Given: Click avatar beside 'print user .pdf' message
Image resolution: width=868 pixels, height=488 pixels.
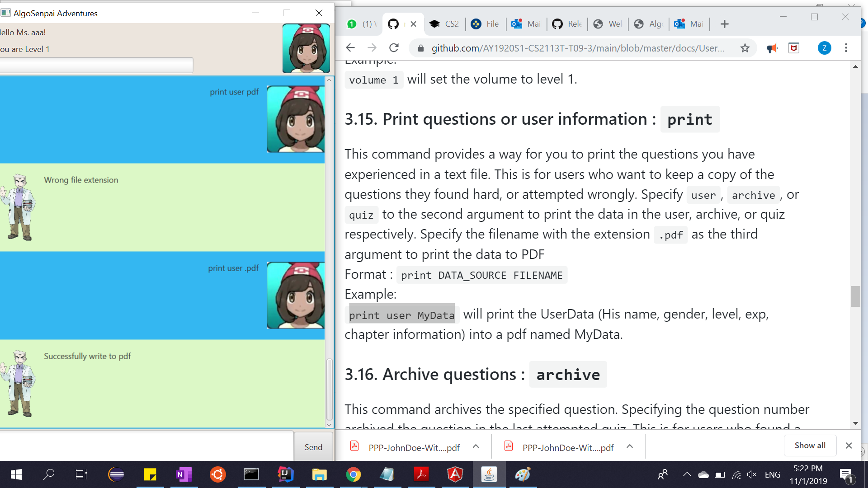Looking at the screenshot, I should [x=296, y=295].
